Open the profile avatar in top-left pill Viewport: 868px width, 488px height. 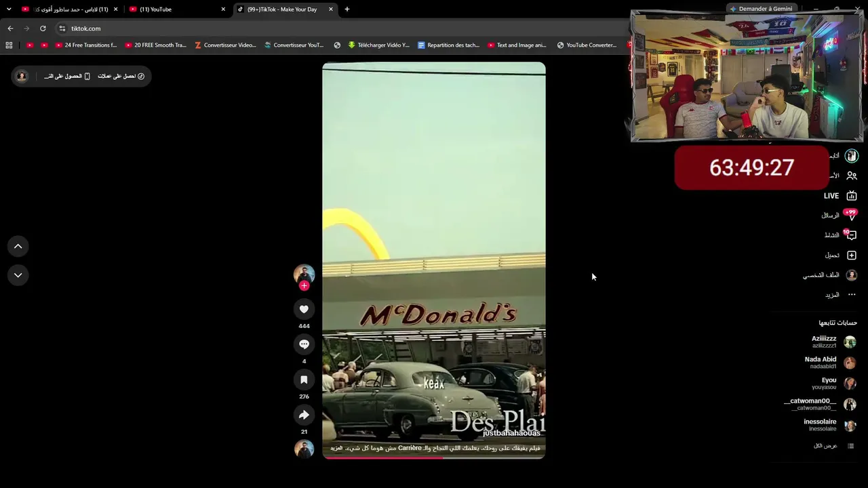pyautogui.click(x=22, y=76)
